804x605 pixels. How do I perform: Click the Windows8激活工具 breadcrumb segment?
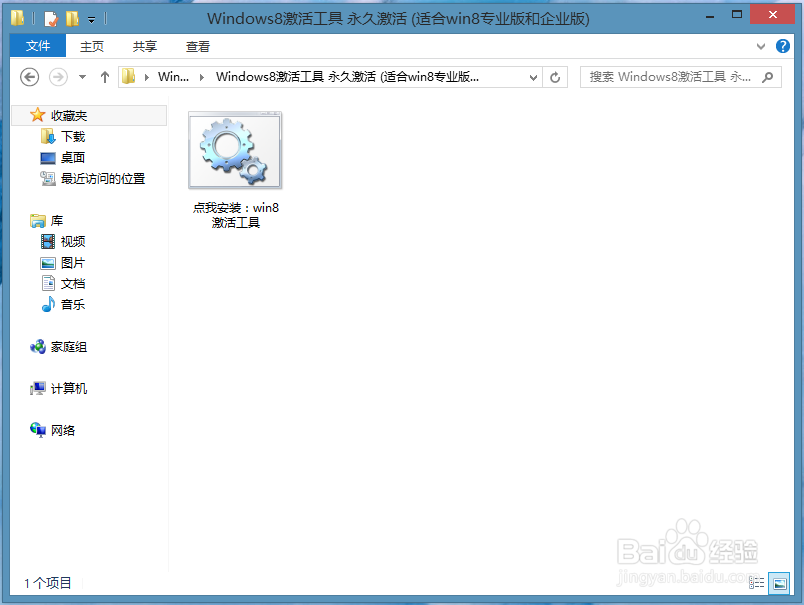pos(347,77)
